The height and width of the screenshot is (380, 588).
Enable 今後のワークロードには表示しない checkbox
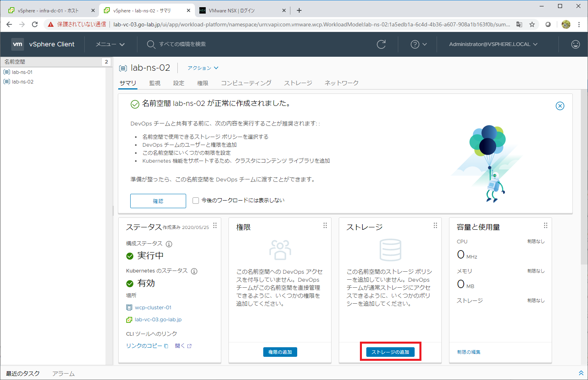pyautogui.click(x=196, y=201)
